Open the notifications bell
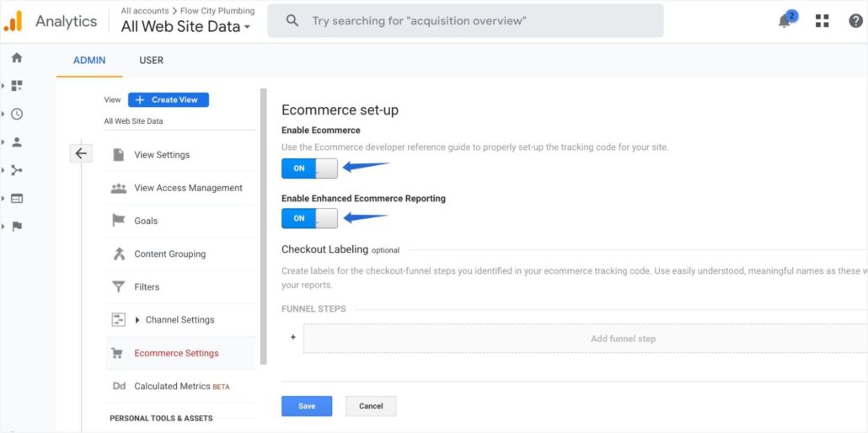868x433 pixels. (785, 21)
